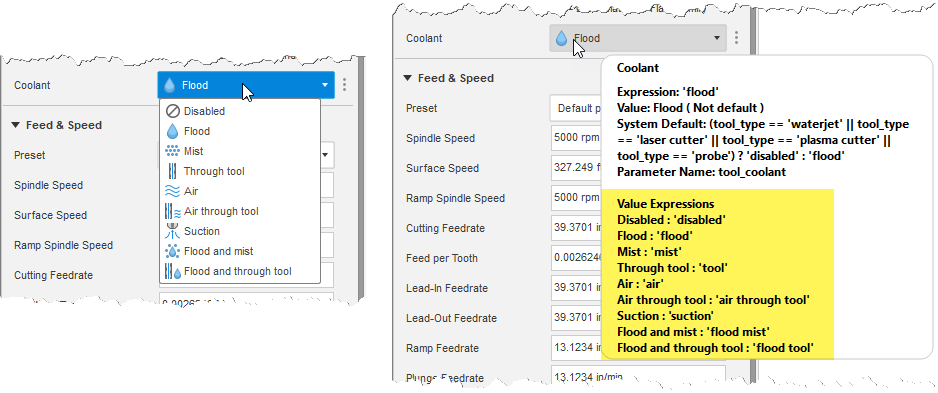Screen dimensions: 938x393
Task: Click Value Expressions heading in tooltip
Action: click(665, 204)
